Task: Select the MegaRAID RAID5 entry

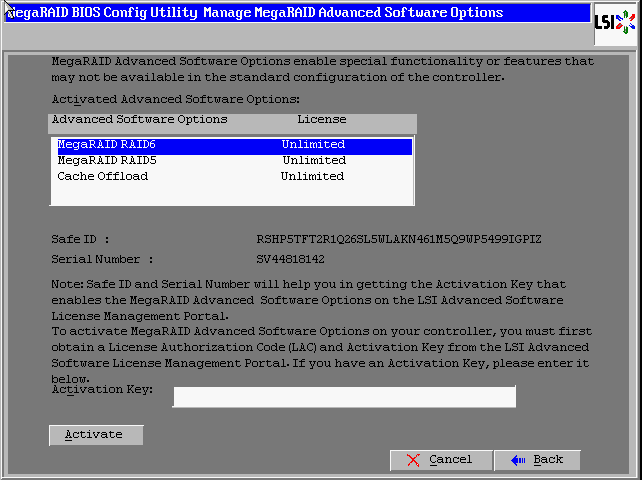Action: click(x=107, y=160)
